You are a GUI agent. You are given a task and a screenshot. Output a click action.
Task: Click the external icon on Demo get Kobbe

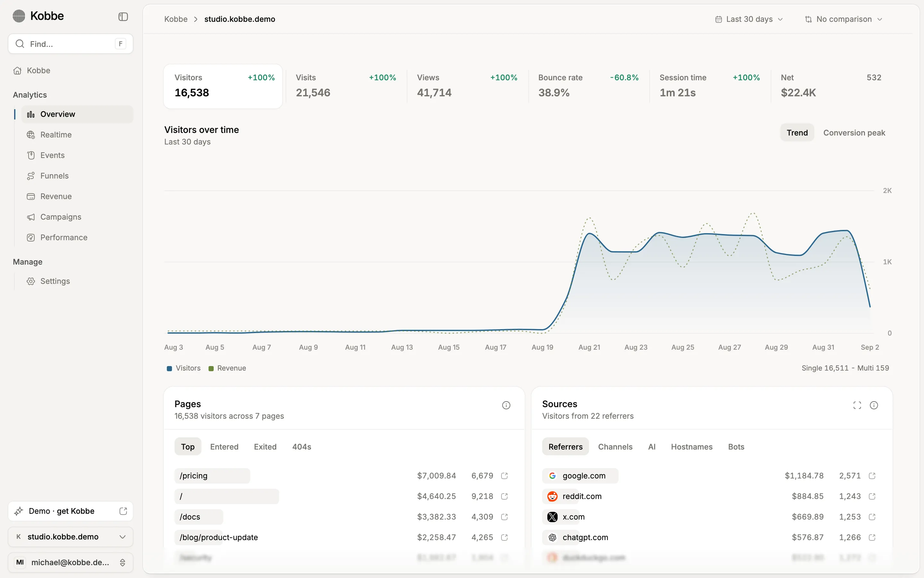tap(123, 511)
